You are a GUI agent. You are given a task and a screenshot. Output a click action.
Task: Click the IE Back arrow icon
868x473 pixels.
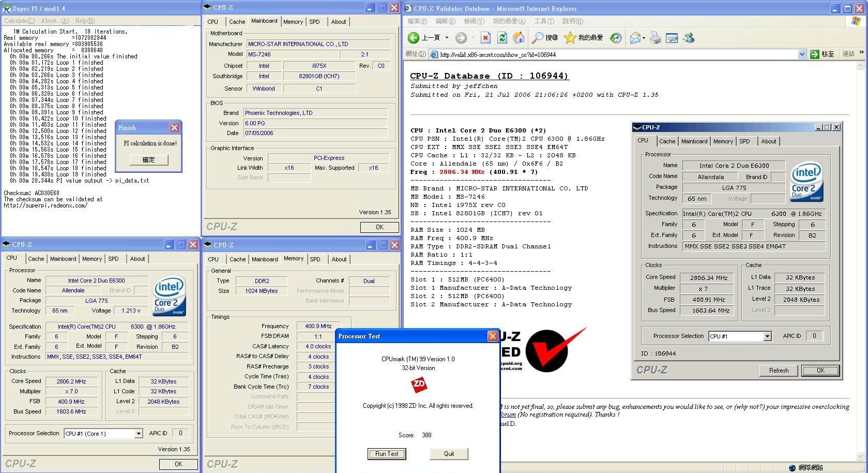pyautogui.click(x=413, y=38)
